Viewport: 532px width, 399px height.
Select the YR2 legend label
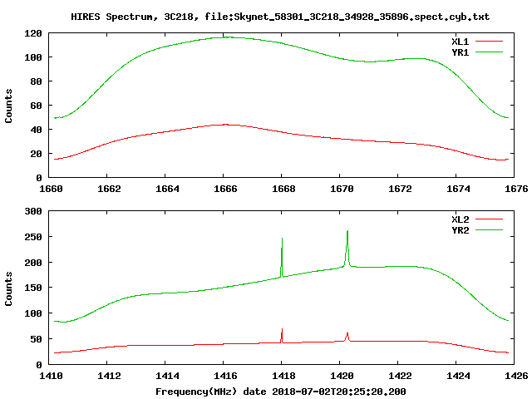coord(460,230)
